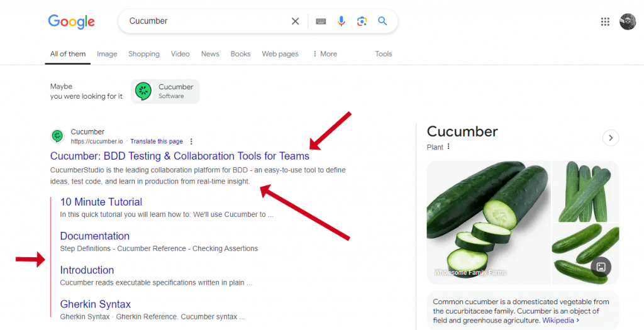This screenshot has width=644, height=330.
Task: Expand the knowledge panel right arrow
Action: click(x=611, y=138)
